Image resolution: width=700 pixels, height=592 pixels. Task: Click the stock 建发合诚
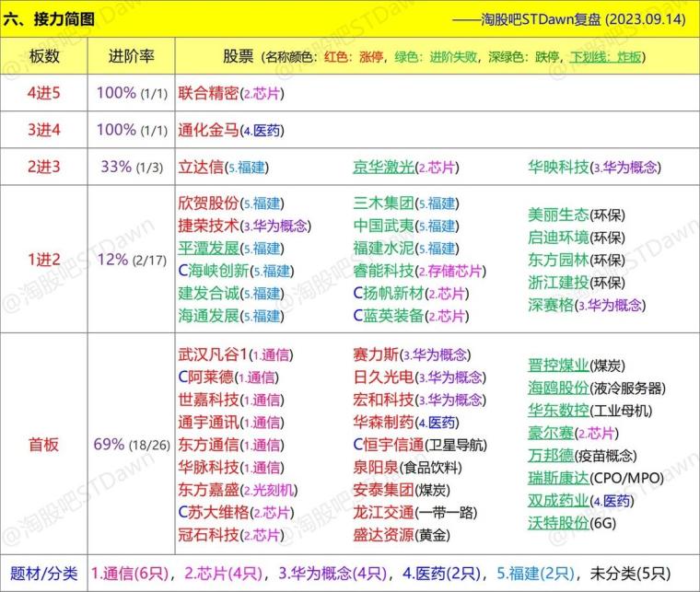[208, 294]
